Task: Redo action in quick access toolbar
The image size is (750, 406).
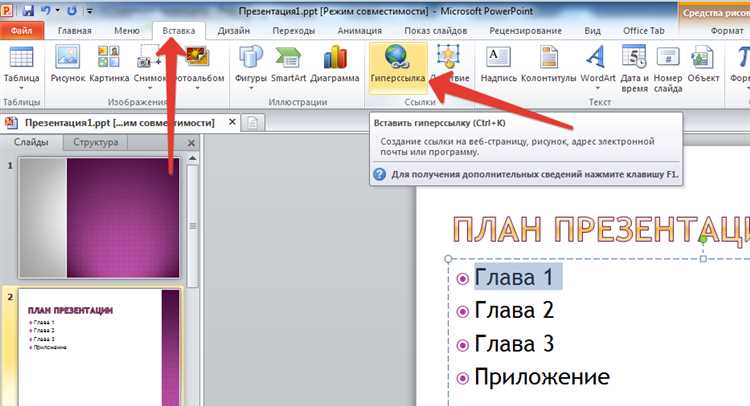Action: coord(72,10)
